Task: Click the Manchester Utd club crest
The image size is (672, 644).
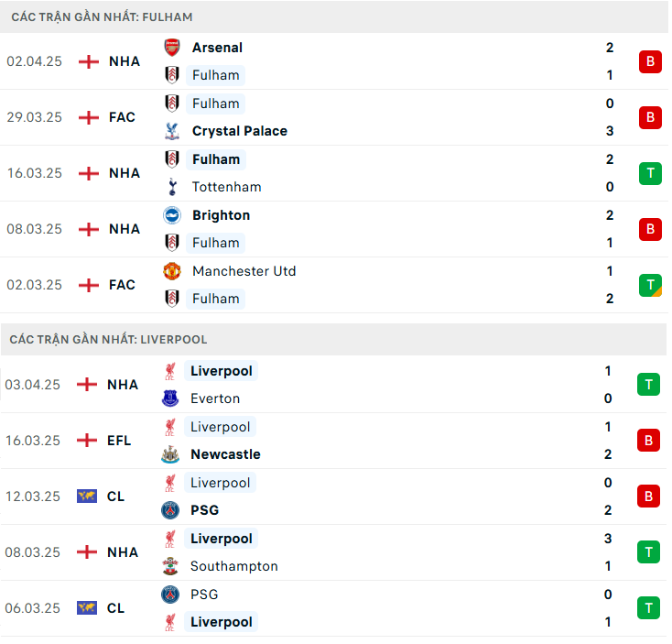Action: (x=172, y=271)
